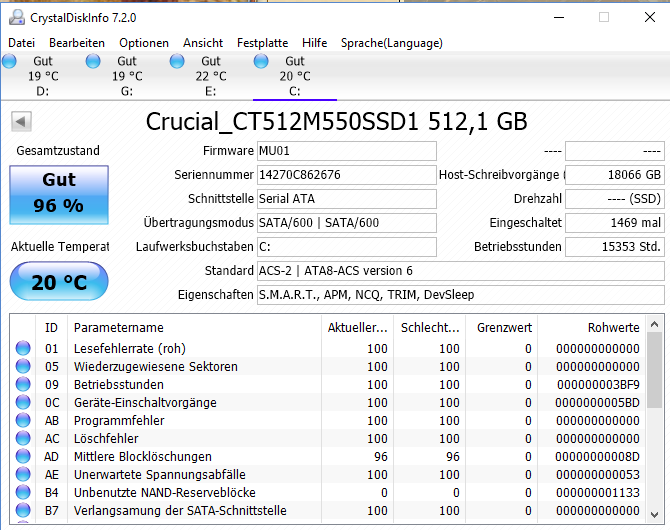Click status orb for Programmfehler

click(23, 420)
